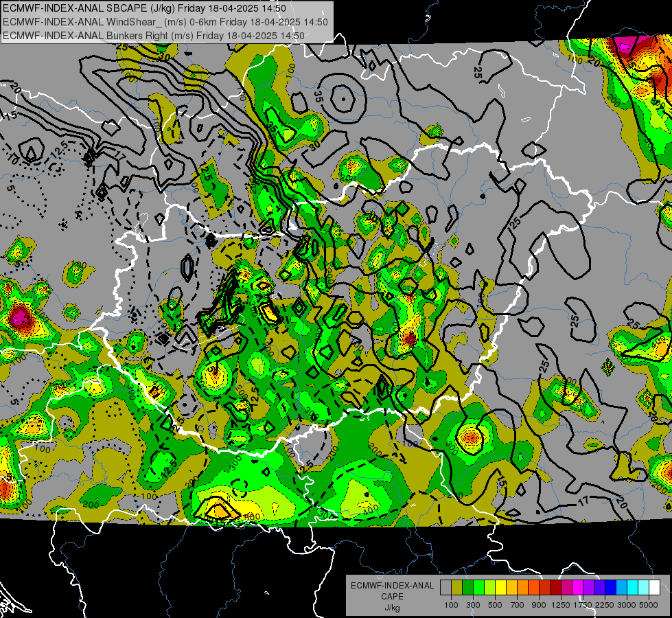Select the gray swatch in the CAPE legend
672x618 pixels.
tap(445, 588)
